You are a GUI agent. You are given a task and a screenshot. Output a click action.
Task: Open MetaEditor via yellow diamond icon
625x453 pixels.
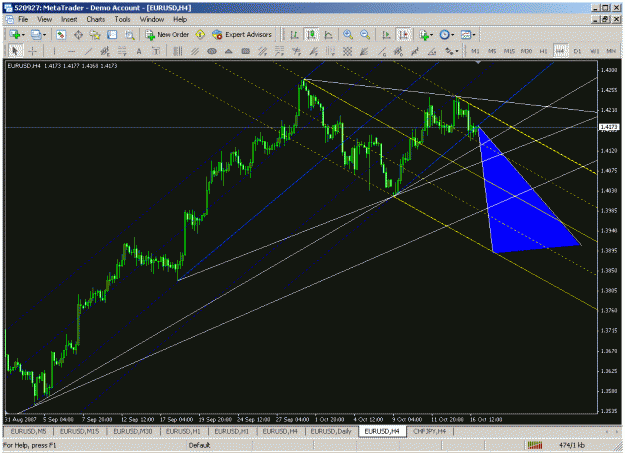coord(200,35)
